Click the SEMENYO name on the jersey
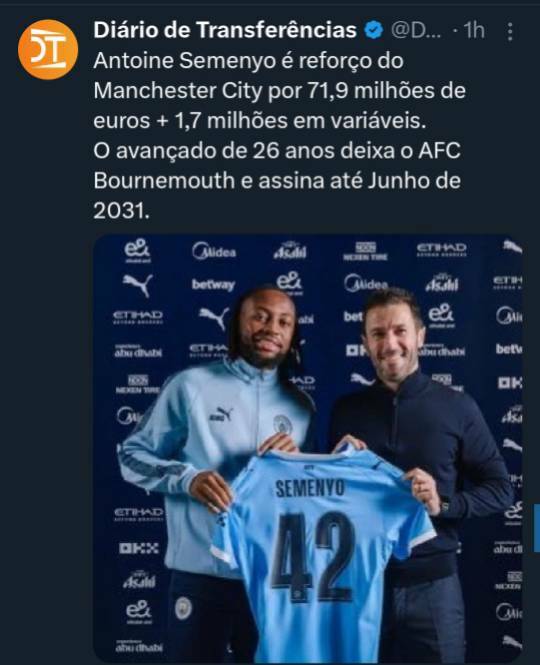 pos(310,488)
